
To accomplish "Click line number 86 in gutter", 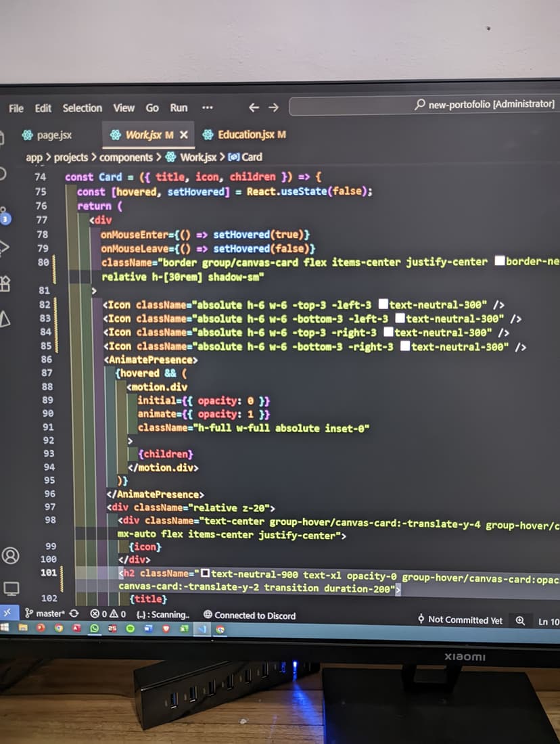I will [x=47, y=359].
